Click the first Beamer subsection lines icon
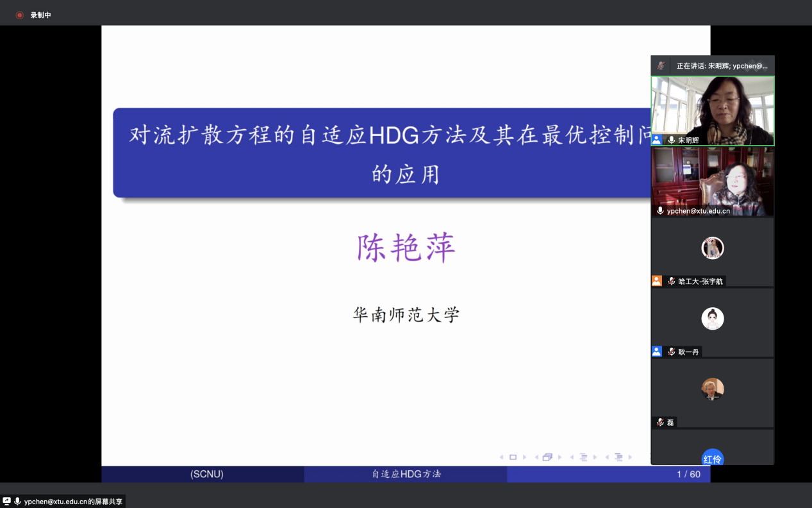The image size is (812, 508). tap(583, 457)
